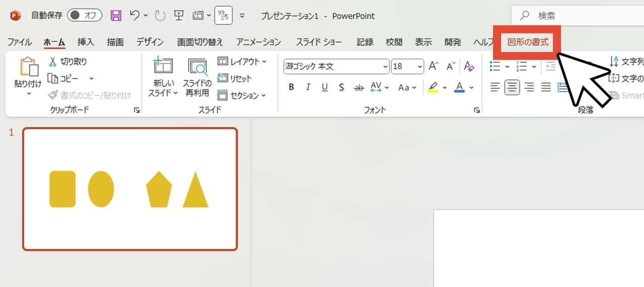Image resolution: width=644 pixels, height=287 pixels.
Task: Click the Redo circular arrow icon
Action: [x=160, y=16]
